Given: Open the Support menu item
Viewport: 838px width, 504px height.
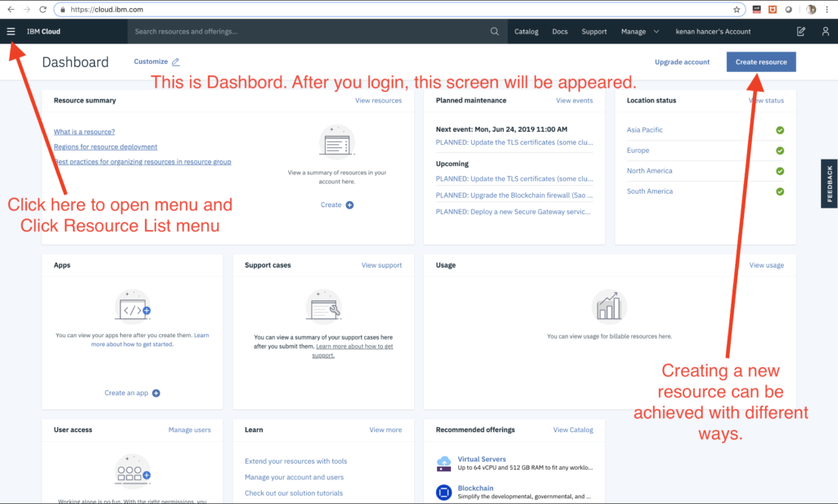Looking at the screenshot, I should point(594,32).
